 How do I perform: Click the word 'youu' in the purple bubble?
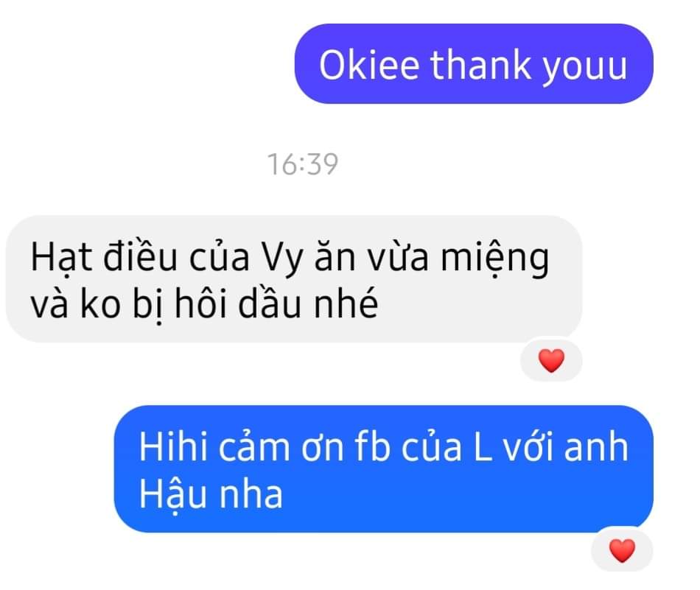click(x=585, y=67)
